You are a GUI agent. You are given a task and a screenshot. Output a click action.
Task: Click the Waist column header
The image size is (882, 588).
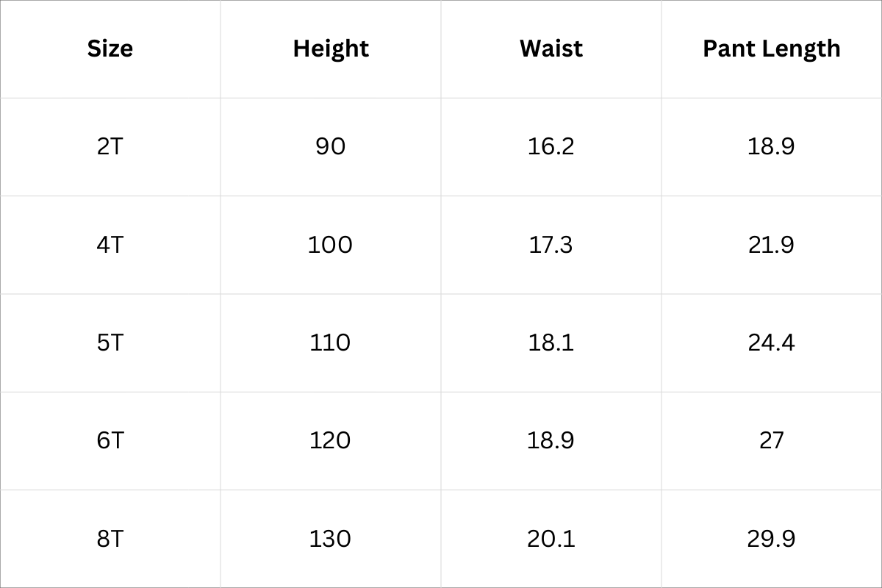pos(551,49)
